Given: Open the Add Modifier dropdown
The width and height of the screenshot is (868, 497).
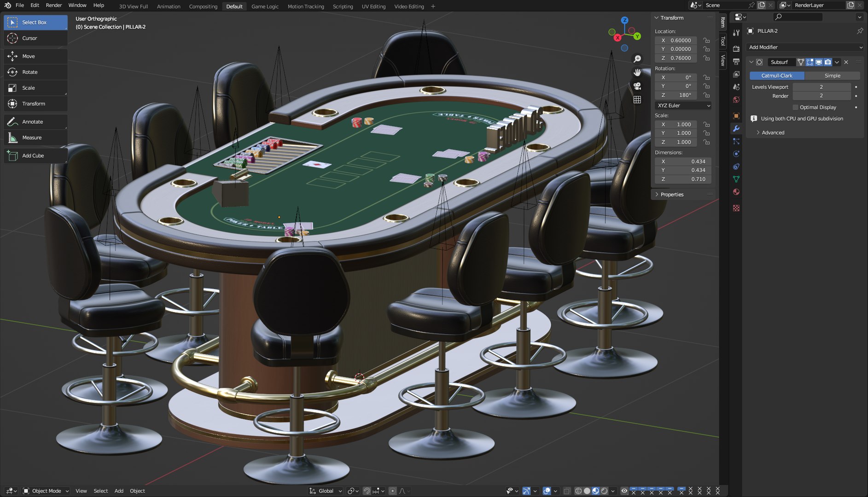Looking at the screenshot, I should tap(805, 47).
